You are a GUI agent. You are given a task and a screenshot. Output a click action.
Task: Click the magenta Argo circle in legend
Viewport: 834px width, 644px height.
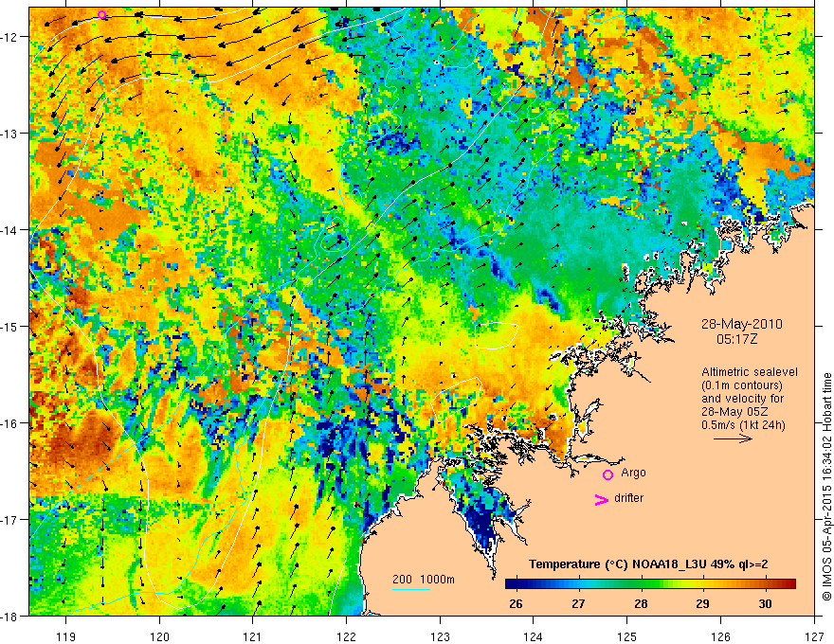607,474
